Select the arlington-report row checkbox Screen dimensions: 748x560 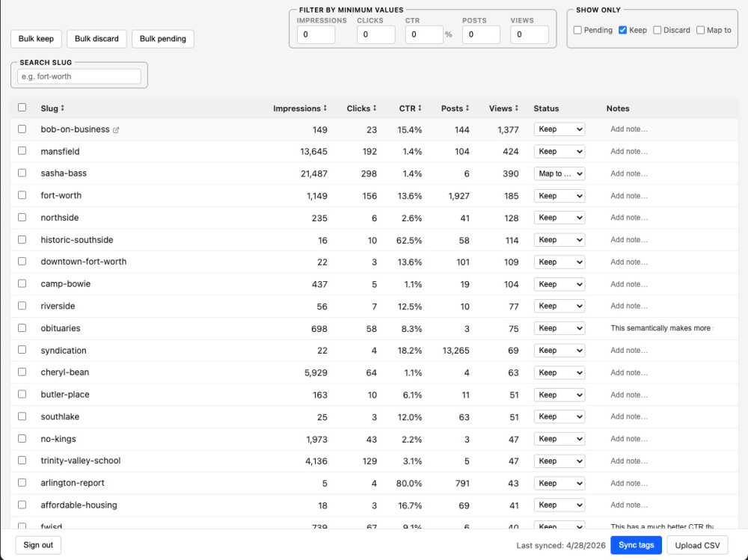pyautogui.click(x=22, y=483)
